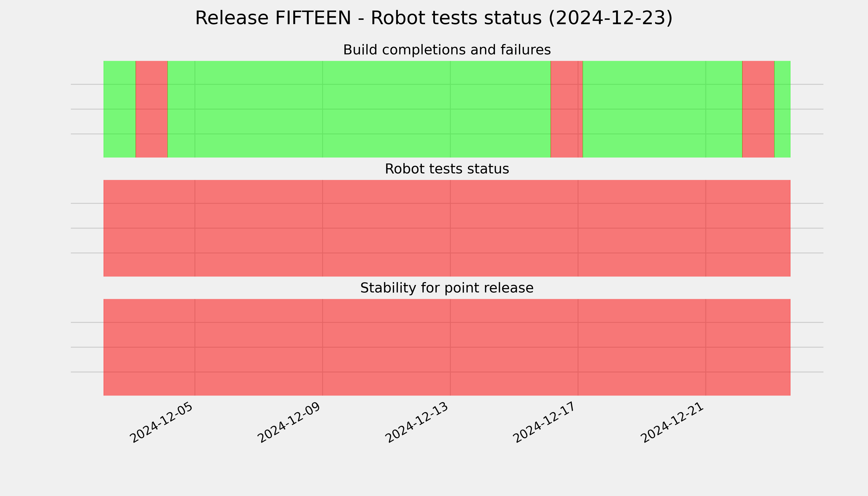Click the red failure band near 2024-12-17

[x=566, y=109]
